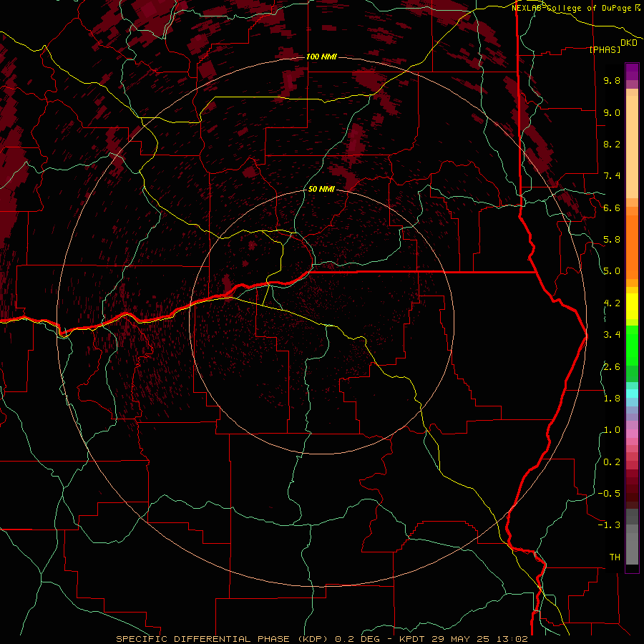
Task: Click the 2.6 value on color scale
Action: [612, 367]
